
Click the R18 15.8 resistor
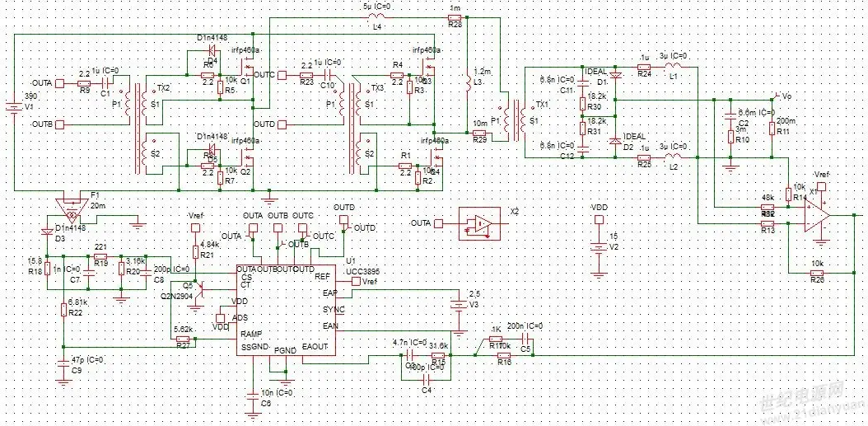[x=48, y=269]
